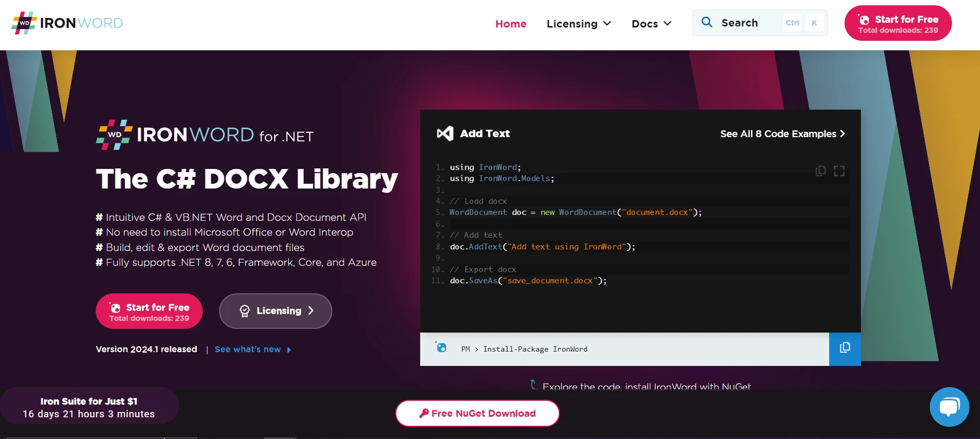Open the live chat bubble
The width and height of the screenshot is (980, 439).
(949, 407)
